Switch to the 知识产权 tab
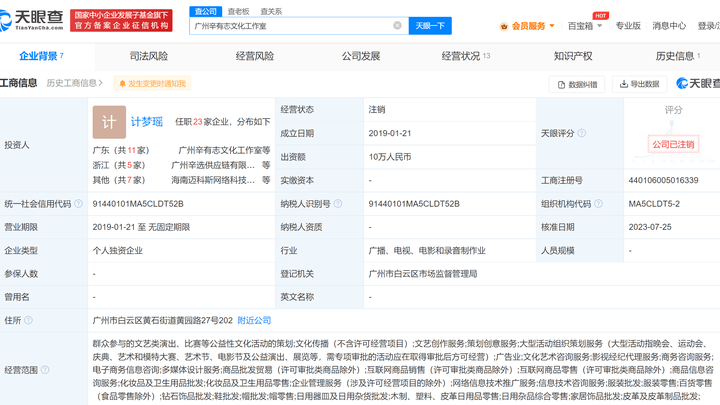Viewport: 720px width, 405px height. [x=573, y=56]
